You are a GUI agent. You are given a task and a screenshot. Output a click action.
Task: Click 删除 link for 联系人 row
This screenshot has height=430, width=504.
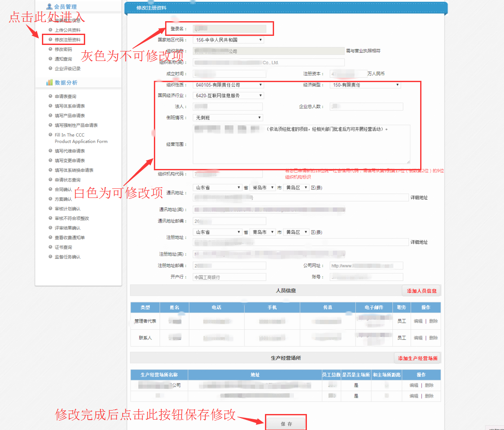tap(434, 338)
